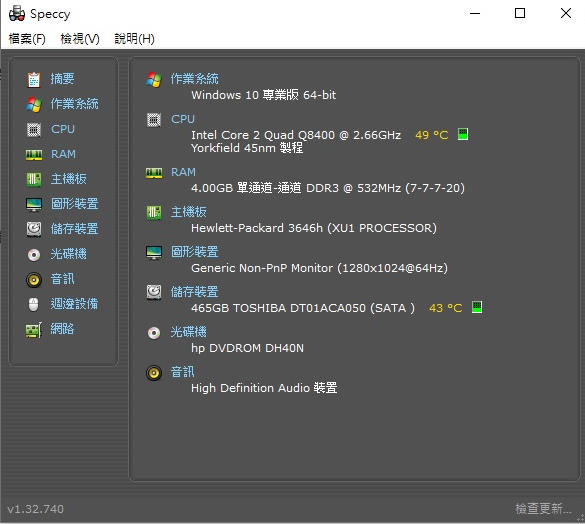This screenshot has height=524, width=585.
Task: Click the green hard drive temperature indicator
Action: click(x=477, y=307)
